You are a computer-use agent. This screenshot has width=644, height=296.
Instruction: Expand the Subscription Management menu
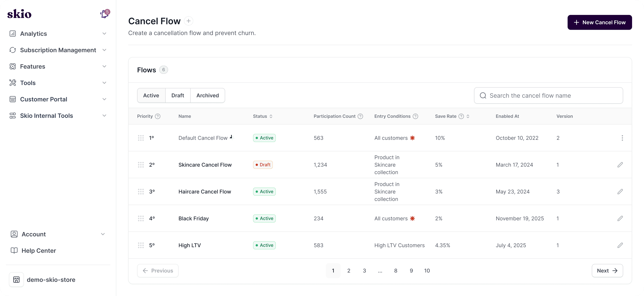point(104,50)
